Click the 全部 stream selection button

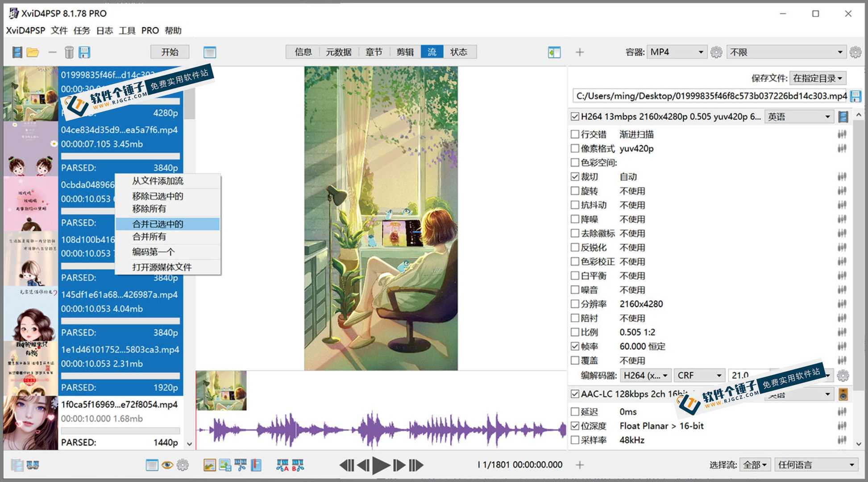[755, 465]
